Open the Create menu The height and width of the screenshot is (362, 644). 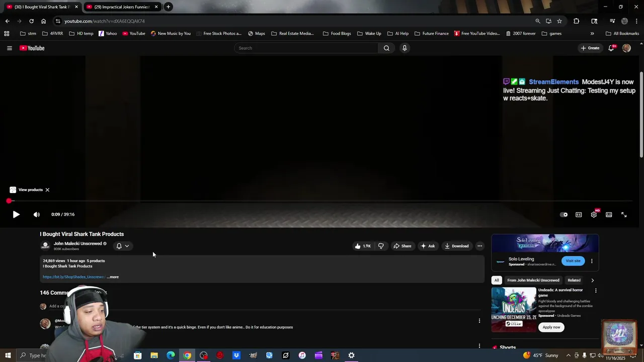pos(590,48)
